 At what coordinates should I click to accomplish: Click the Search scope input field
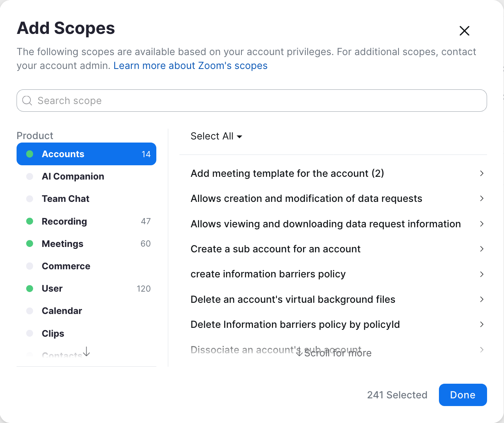254,101
